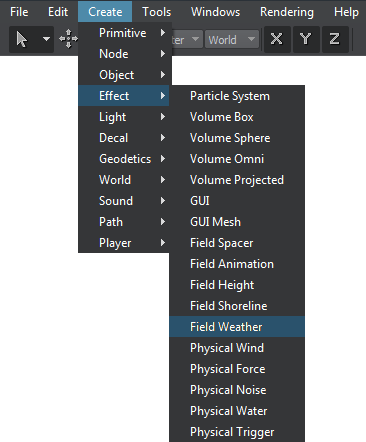Expand the Primitive submenu

[125, 33]
